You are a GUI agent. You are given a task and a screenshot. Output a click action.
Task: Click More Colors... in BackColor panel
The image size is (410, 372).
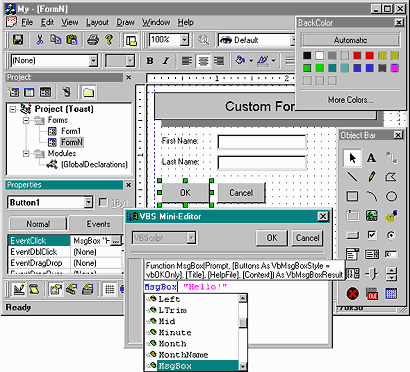pyautogui.click(x=350, y=100)
